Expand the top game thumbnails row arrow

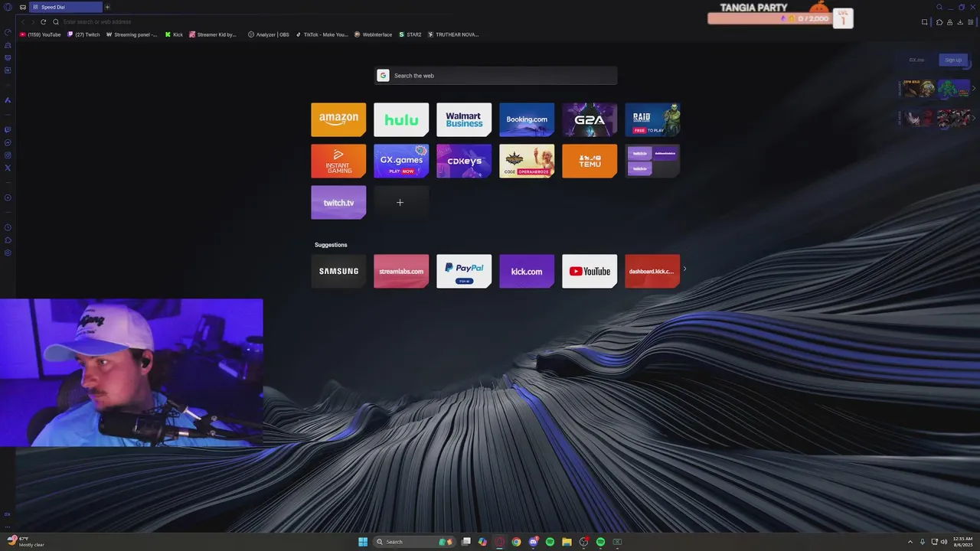[x=974, y=89]
